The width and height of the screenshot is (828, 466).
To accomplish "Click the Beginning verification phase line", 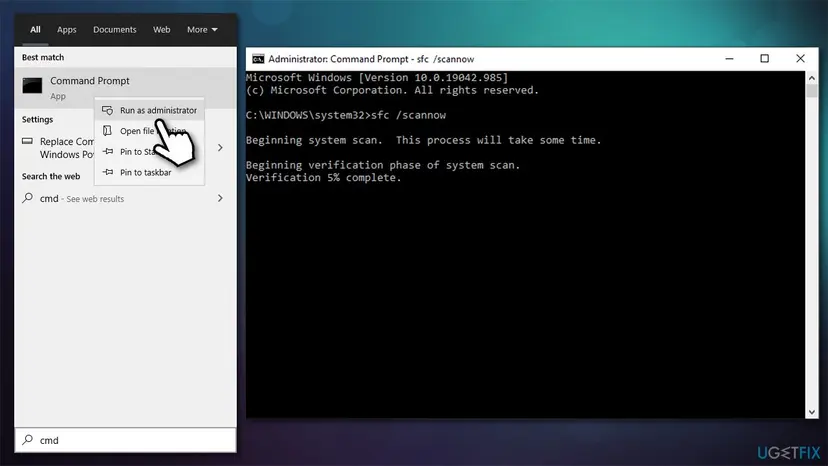I will [x=383, y=165].
